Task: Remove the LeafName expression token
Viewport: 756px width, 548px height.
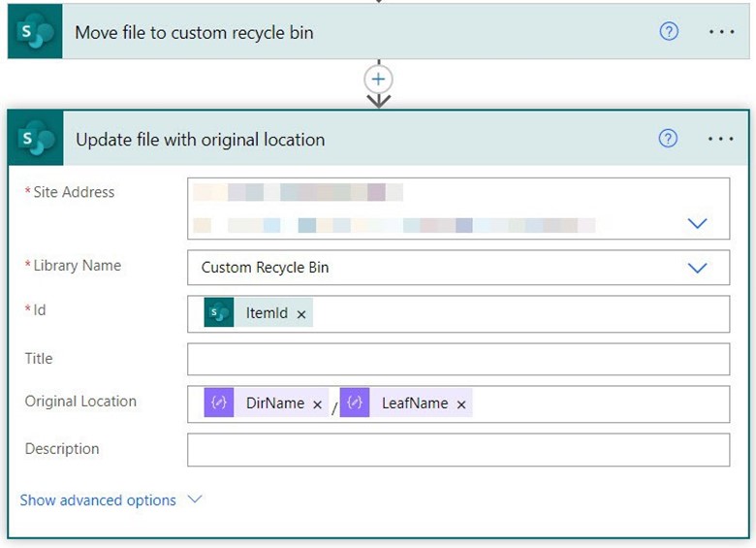Action: 461,404
